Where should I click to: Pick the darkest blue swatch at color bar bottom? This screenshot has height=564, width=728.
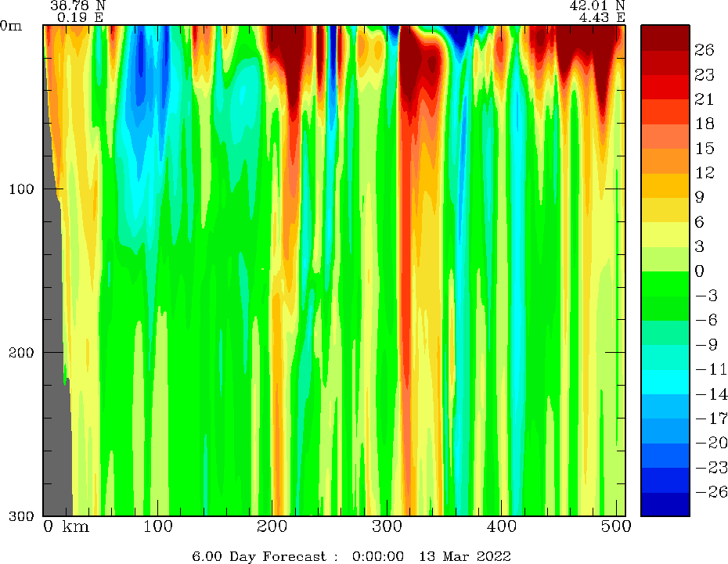(665, 505)
